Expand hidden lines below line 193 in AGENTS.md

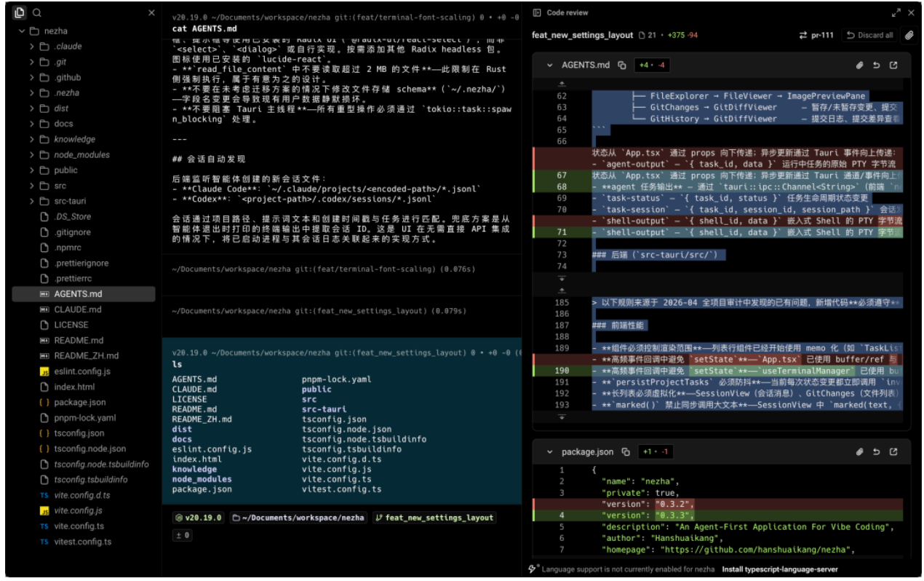[561, 417]
